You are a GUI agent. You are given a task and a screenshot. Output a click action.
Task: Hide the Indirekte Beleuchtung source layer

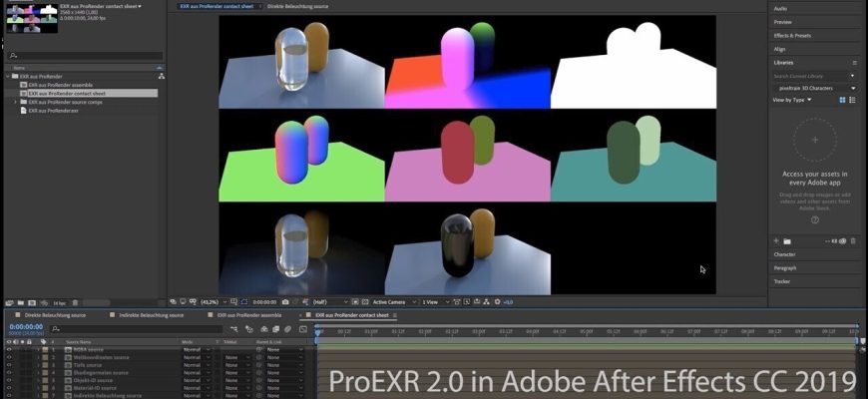coord(9,396)
